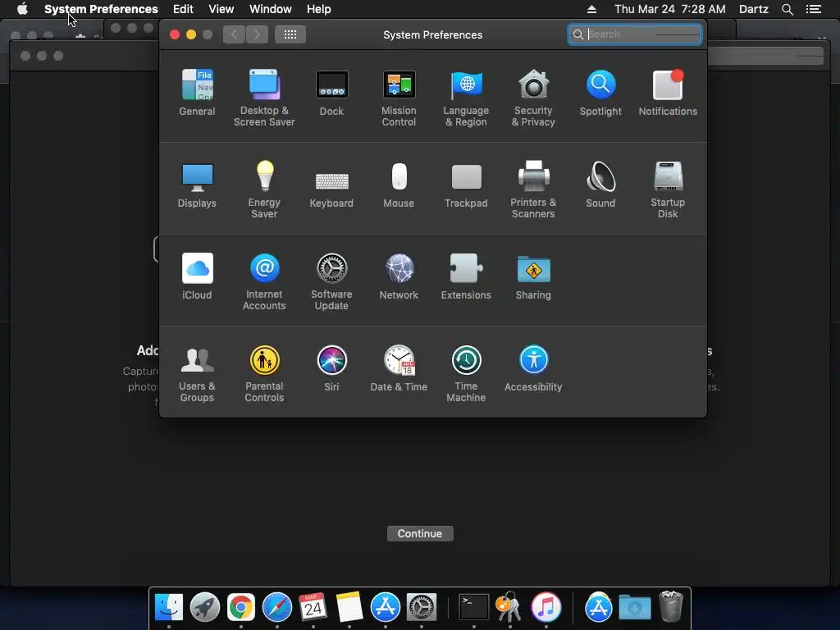This screenshot has height=630, width=840.
Task: Open Desktop & Screen Saver pane
Action: click(x=264, y=98)
